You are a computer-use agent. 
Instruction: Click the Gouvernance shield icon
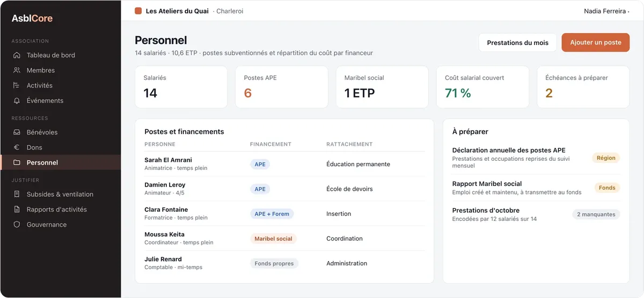click(17, 225)
